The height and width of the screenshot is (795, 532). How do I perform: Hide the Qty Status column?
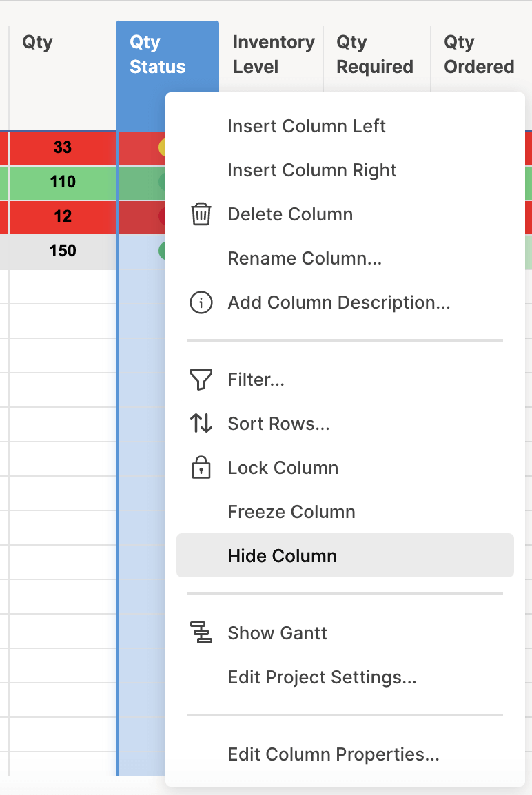click(x=282, y=556)
